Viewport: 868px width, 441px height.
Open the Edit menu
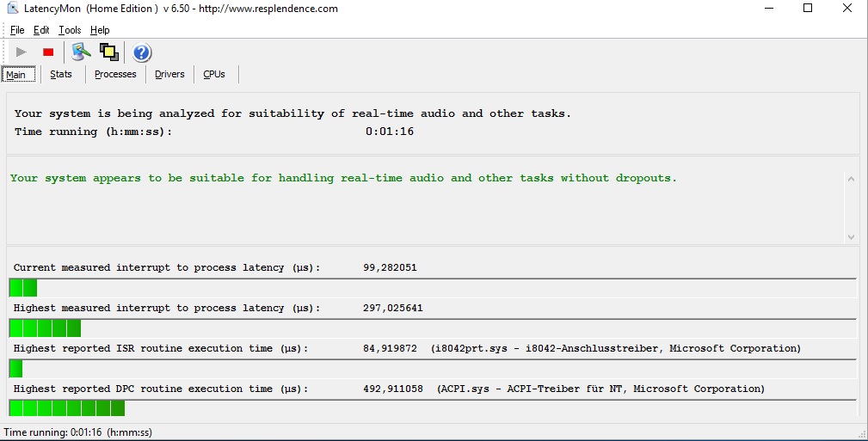coord(41,30)
